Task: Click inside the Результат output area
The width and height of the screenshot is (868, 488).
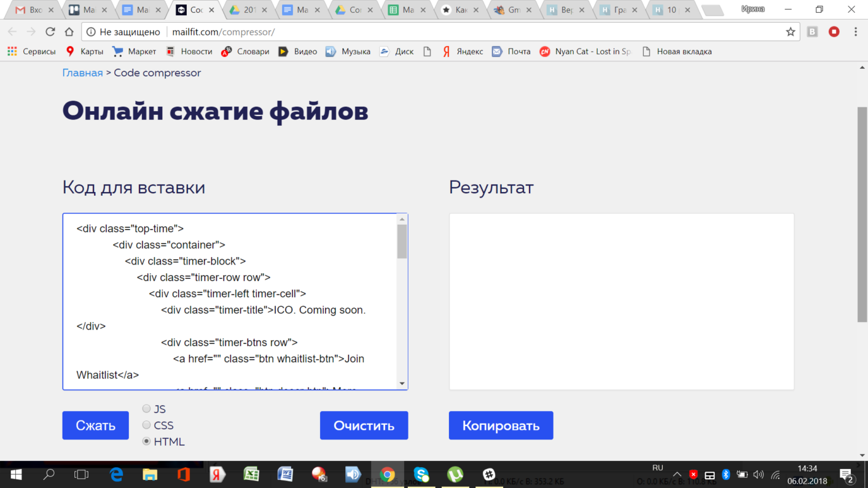Action: [x=621, y=301]
